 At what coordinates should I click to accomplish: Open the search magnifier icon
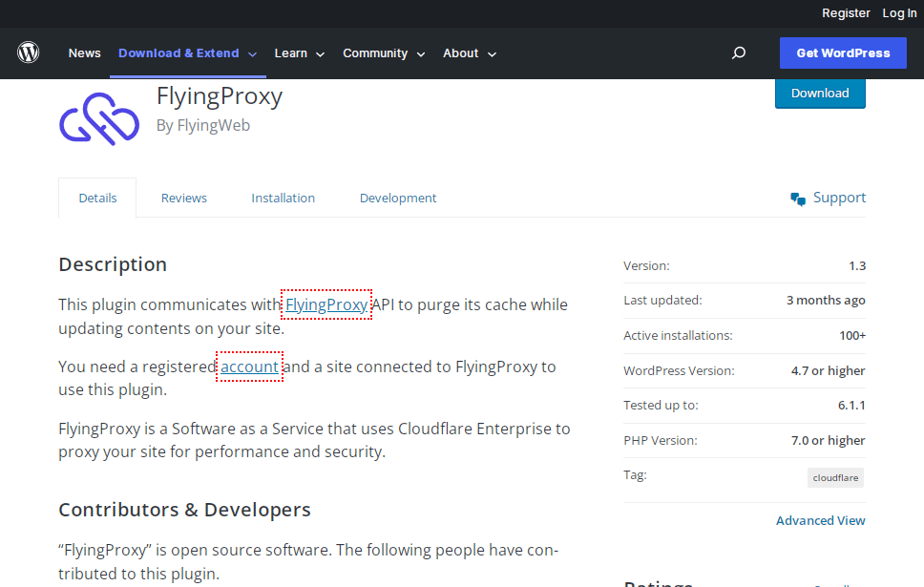pyautogui.click(x=739, y=53)
